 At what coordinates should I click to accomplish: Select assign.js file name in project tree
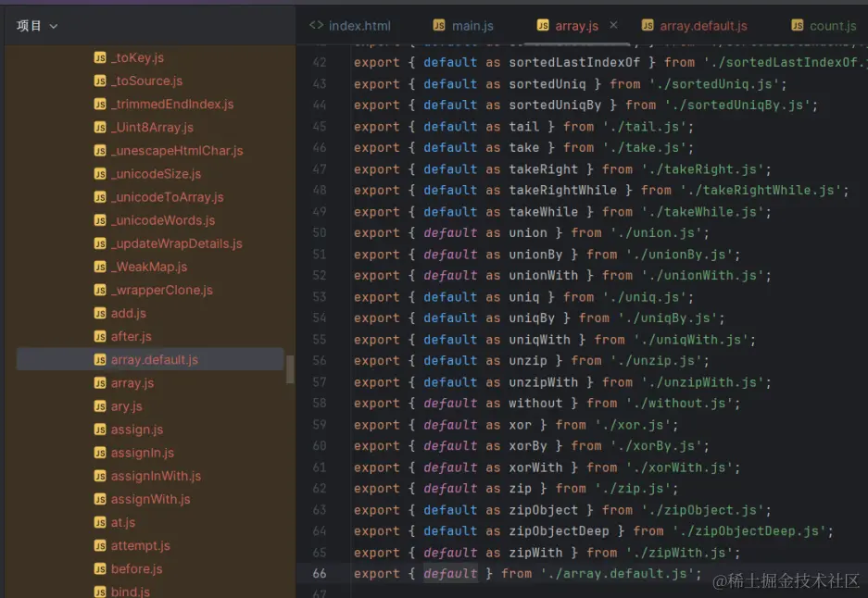click(137, 430)
